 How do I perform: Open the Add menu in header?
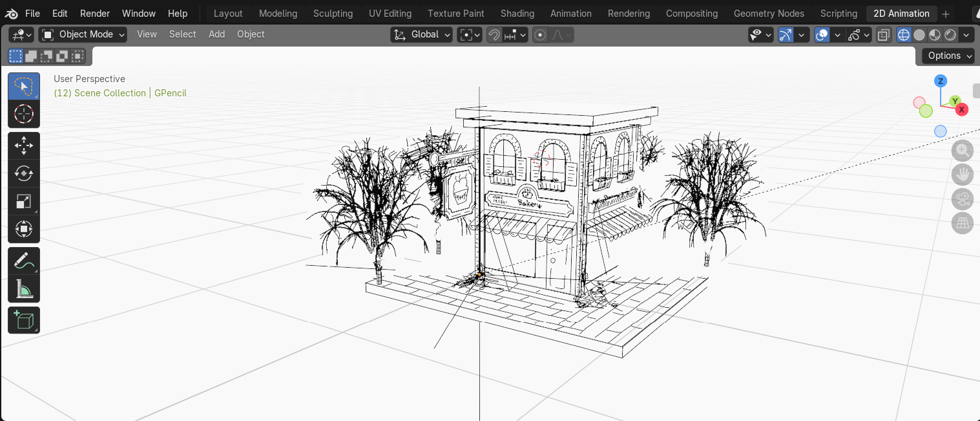(x=216, y=34)
